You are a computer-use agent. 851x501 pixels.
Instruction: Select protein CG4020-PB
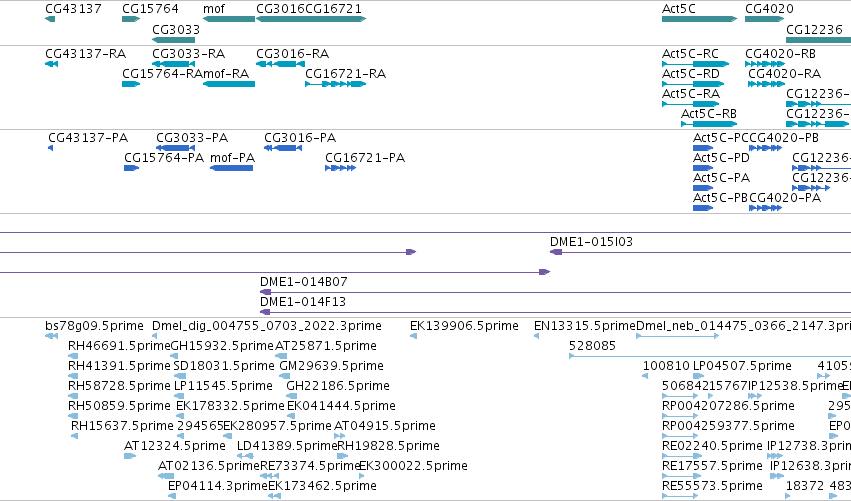765,148
